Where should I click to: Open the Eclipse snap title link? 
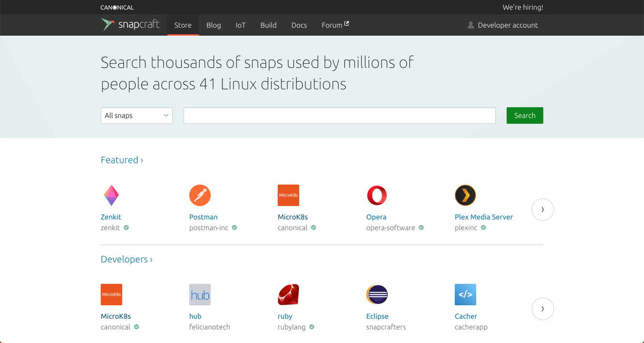[377, 316]
